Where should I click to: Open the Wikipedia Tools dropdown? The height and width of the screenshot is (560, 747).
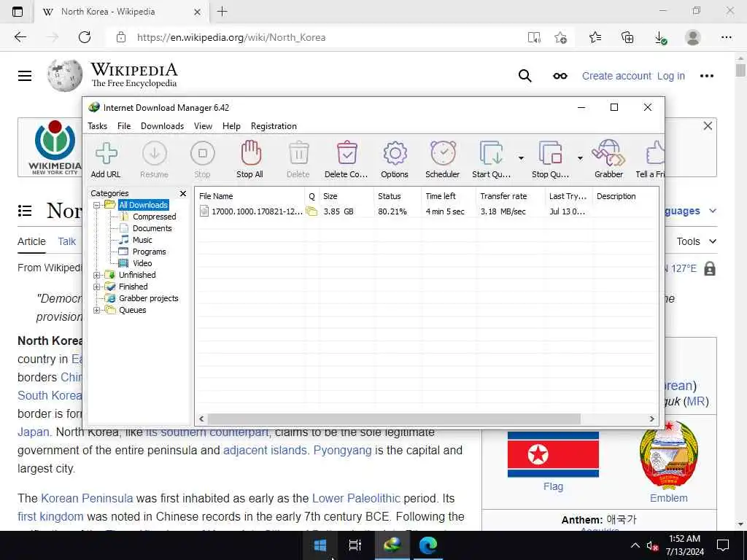coord(697,241)
